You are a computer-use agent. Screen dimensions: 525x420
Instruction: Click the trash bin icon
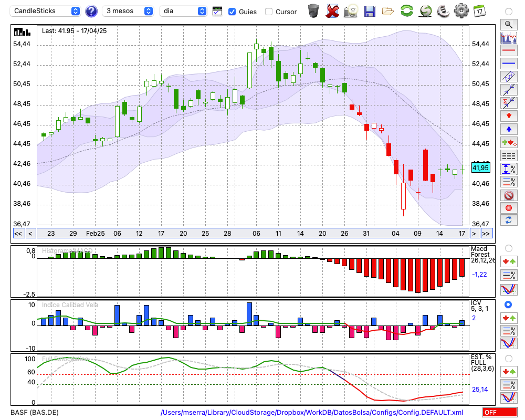click(313, 11)
